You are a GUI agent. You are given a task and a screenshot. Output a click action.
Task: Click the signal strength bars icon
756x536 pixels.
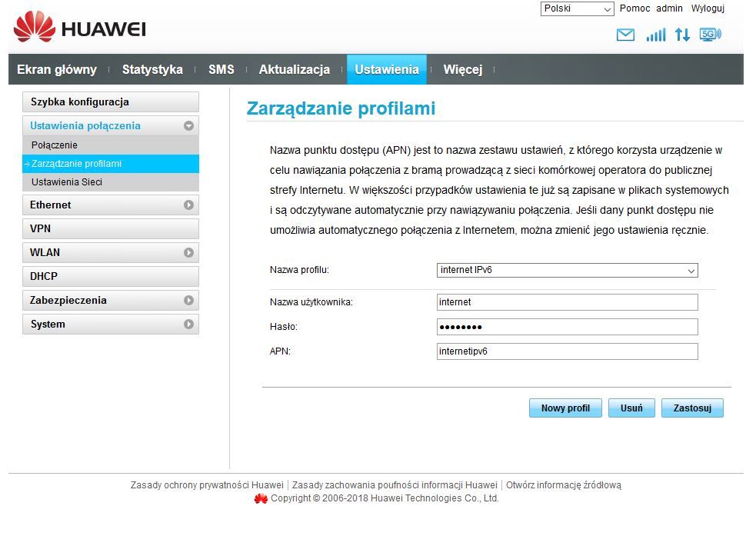pos(654,35)
